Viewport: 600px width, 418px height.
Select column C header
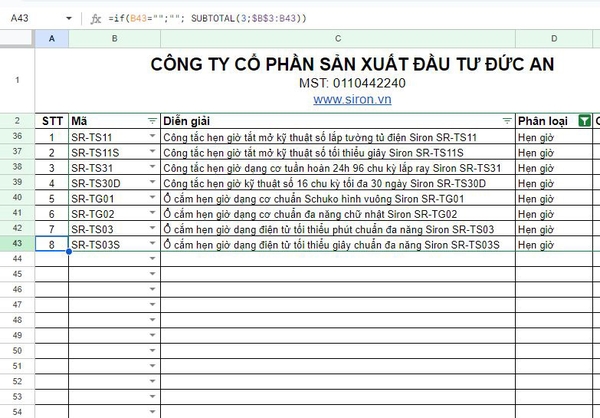point(338,39)
